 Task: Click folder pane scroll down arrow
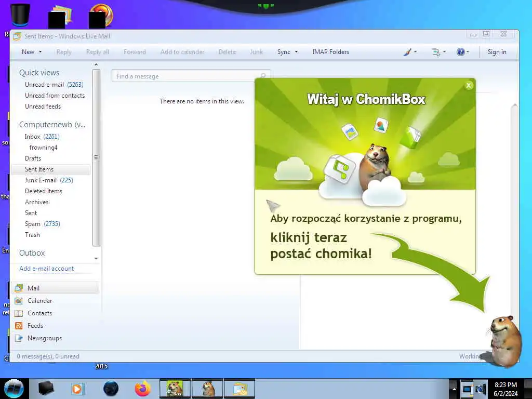pos(96,259)
